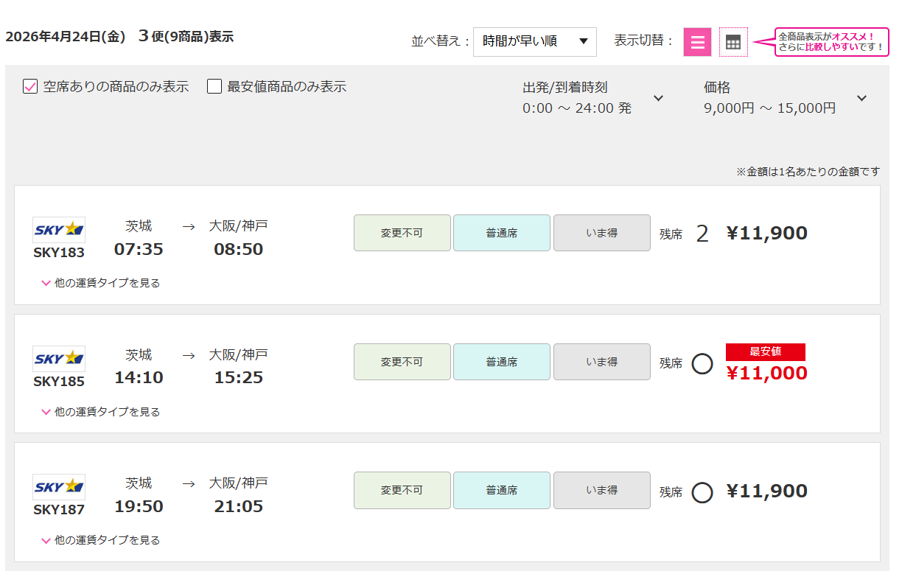Click Skymark logo for flight SKY187
Image resolution: width=902 pixels, height=588 pixels.
coord(59,487)
